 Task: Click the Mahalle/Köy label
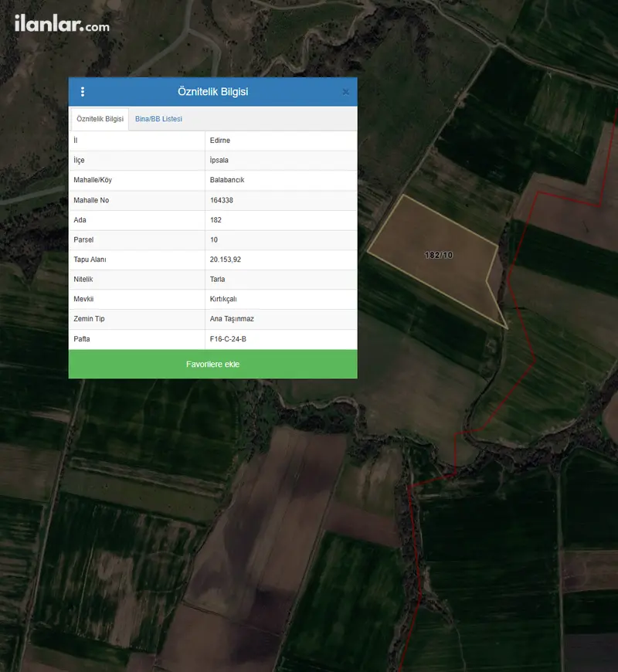point(93,180)
